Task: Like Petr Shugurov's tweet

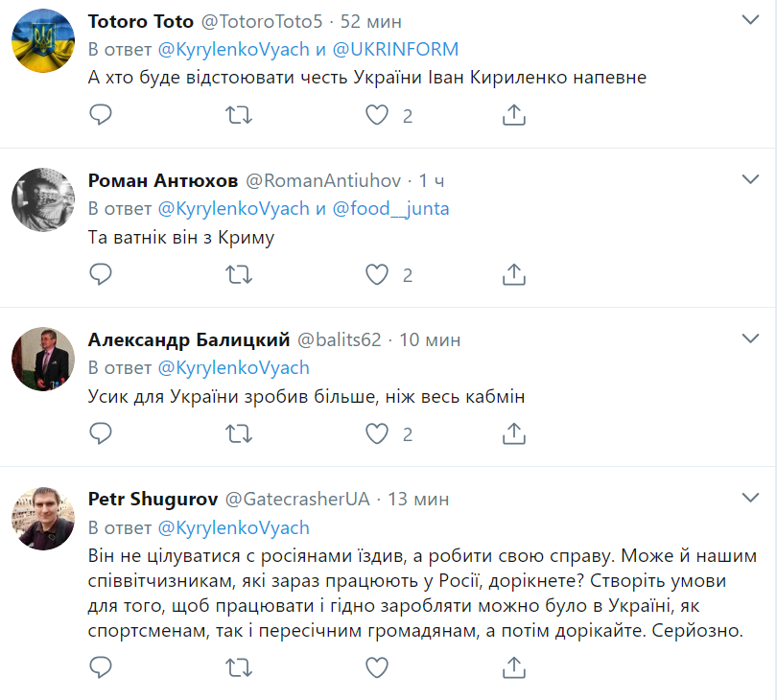Action: [x=378, y=666]
